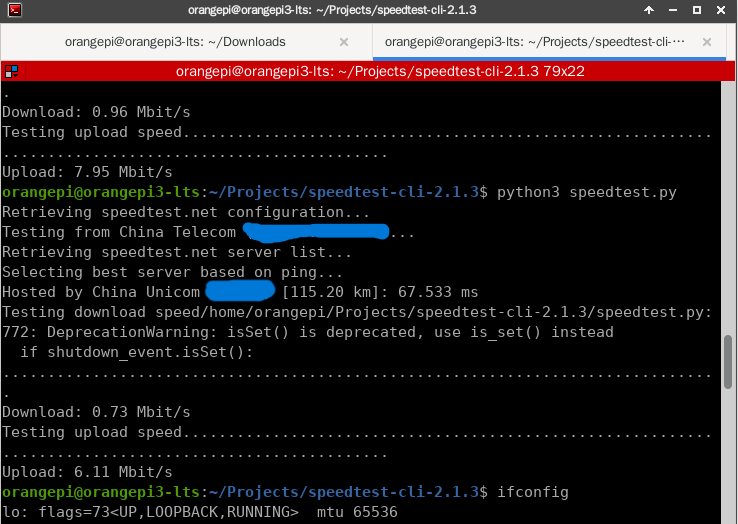Click the blue redaction after China Telecom
This screenshot has height=524, width=738.
point(316,231)
